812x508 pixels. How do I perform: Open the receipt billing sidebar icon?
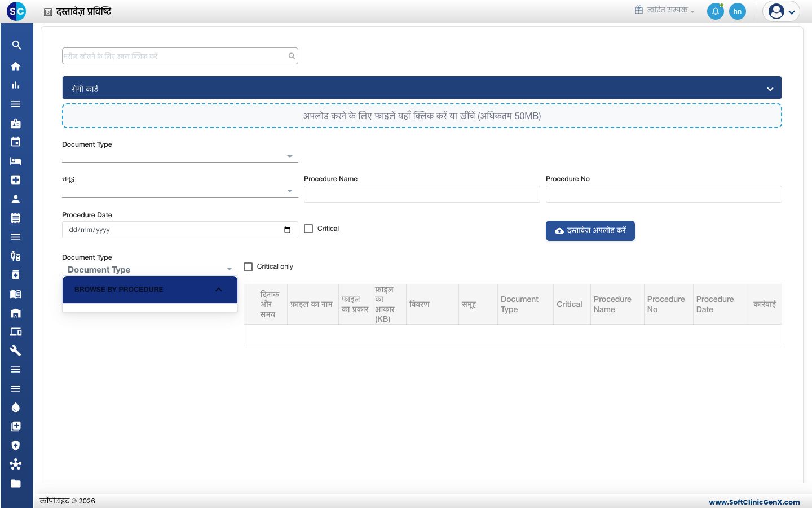coord(16,218)
